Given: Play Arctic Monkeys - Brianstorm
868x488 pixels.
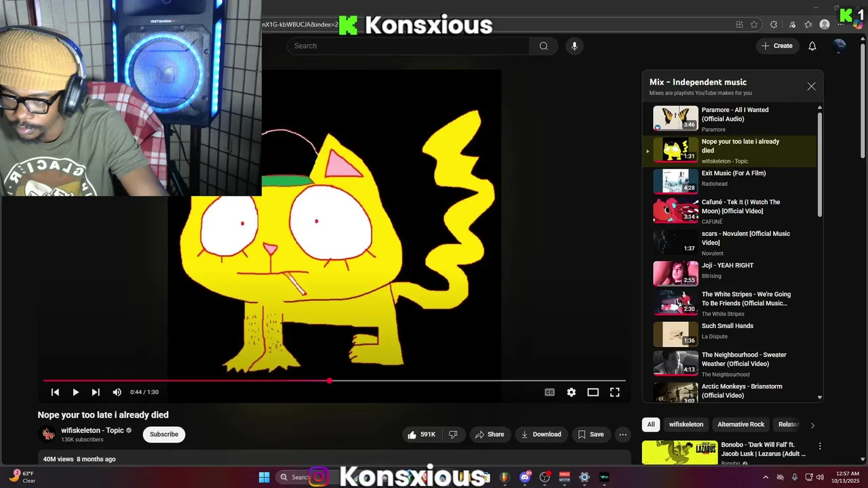Looking at the screenshot, I should click(x=729, y=392).
